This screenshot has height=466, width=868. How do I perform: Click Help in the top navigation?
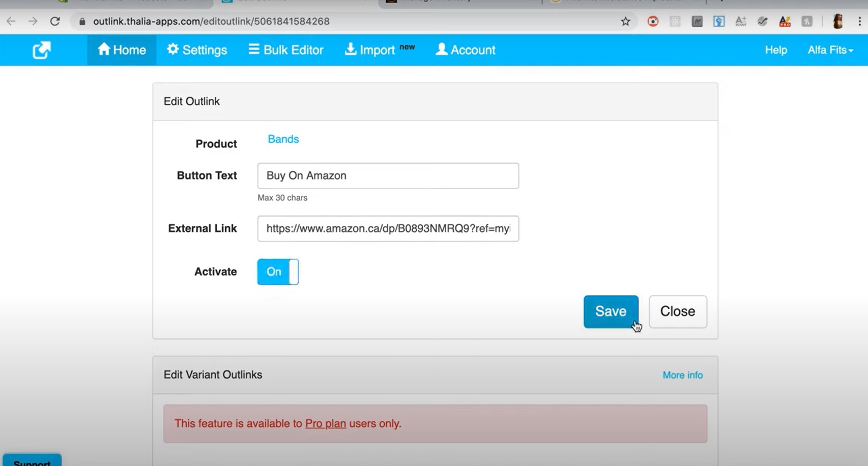coord(775,49)
